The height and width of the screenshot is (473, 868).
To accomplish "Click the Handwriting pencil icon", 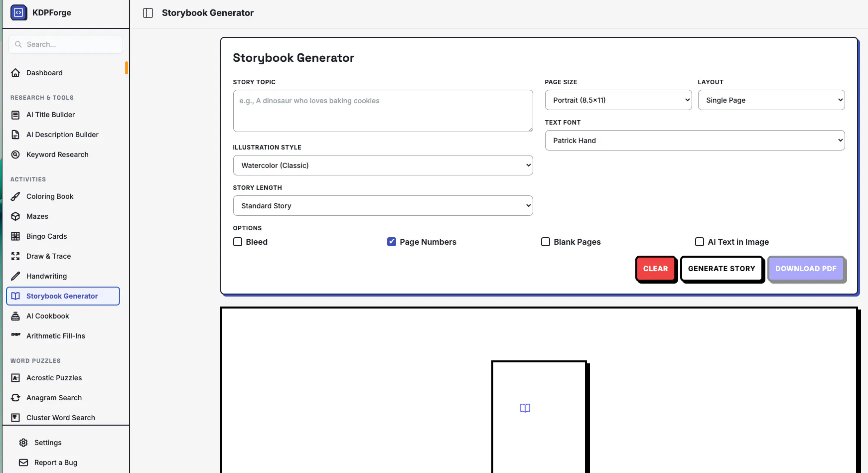I will [x=16, y=276].
